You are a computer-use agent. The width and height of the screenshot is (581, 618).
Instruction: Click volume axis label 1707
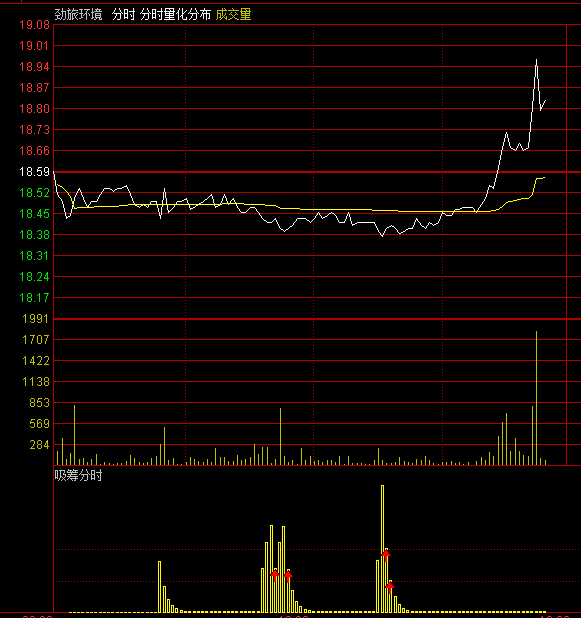[36, 340]
